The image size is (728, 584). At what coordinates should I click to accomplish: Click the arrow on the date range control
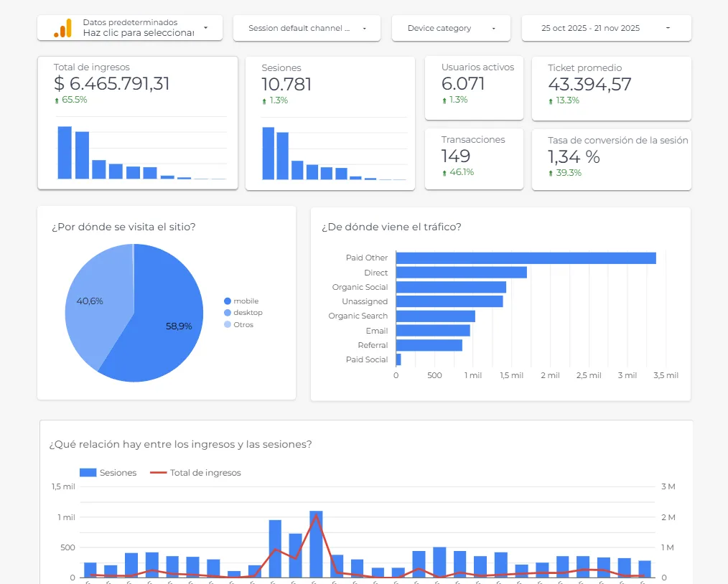point(668,28)
